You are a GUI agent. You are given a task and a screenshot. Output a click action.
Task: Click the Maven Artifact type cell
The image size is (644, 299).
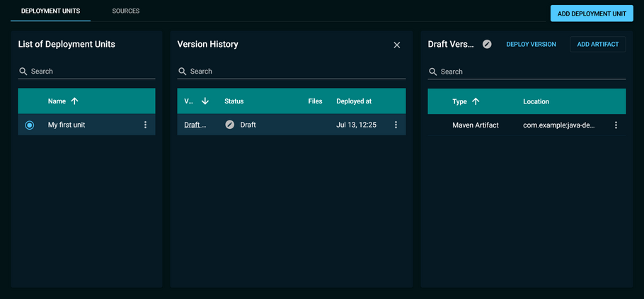tap(476, 125)
